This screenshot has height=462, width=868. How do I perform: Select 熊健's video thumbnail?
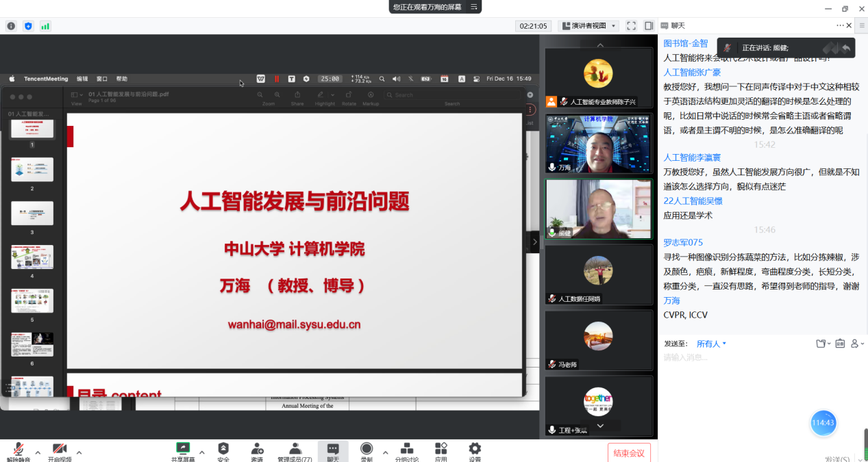(598, 209)
